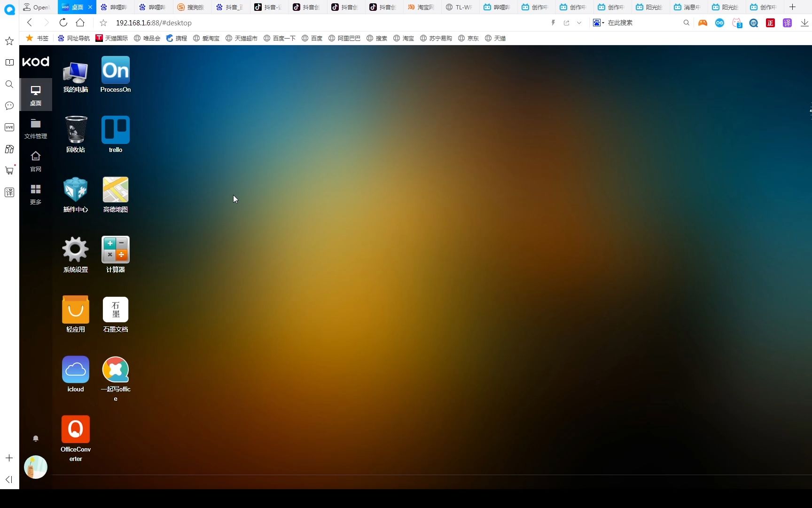Click the browser forward arrow
Viewport: 812px width, 508px height.
pyautogui.click(x=46, y=23)
